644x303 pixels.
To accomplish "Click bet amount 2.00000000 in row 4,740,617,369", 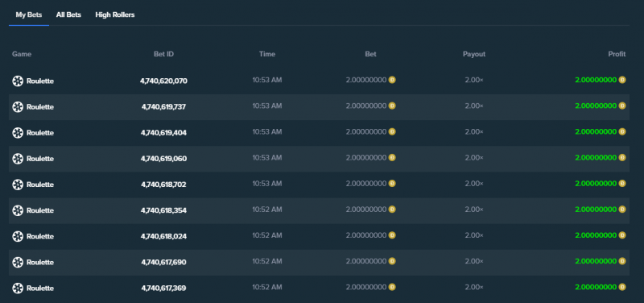I will click(x=366, y=287).
